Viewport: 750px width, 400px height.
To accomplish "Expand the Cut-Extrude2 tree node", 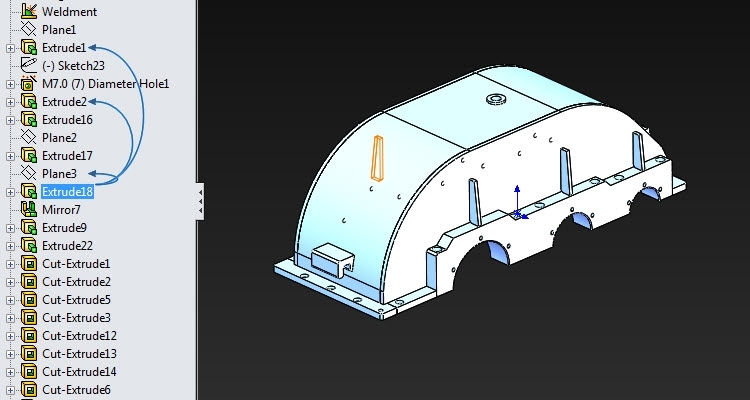I will click(10, 282).
